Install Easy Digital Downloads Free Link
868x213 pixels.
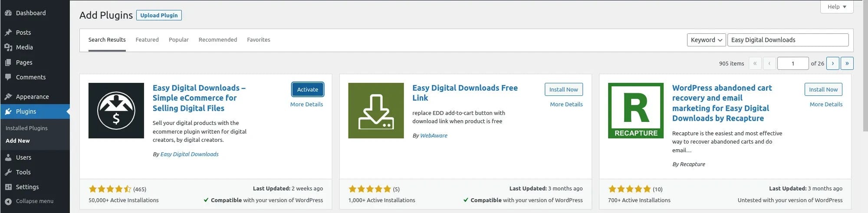tap(563, 89)
